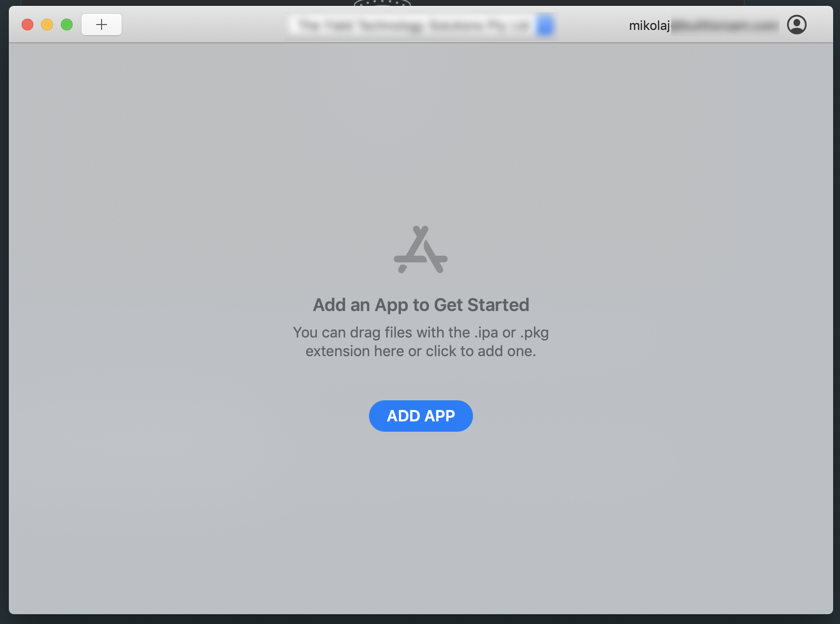Image resolution: width=840 pixels, height=624 pixels.
Task: Click the App Store logo placeholder
Action: pos(420,249)
